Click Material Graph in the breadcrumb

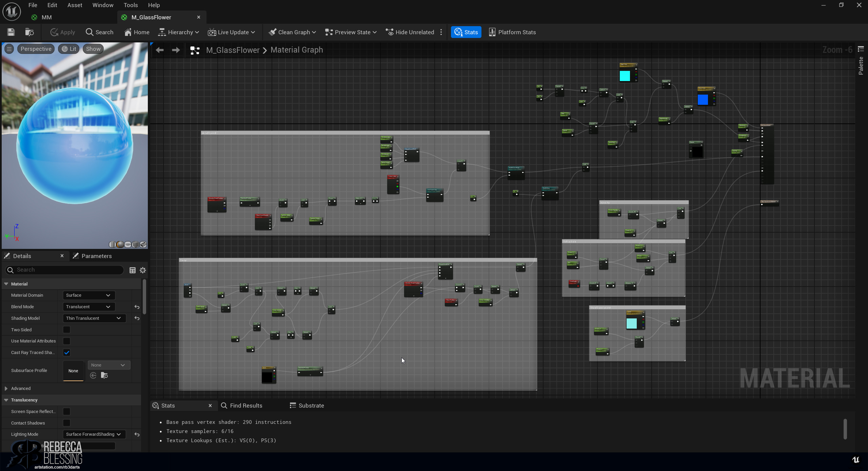coord(297,50)
